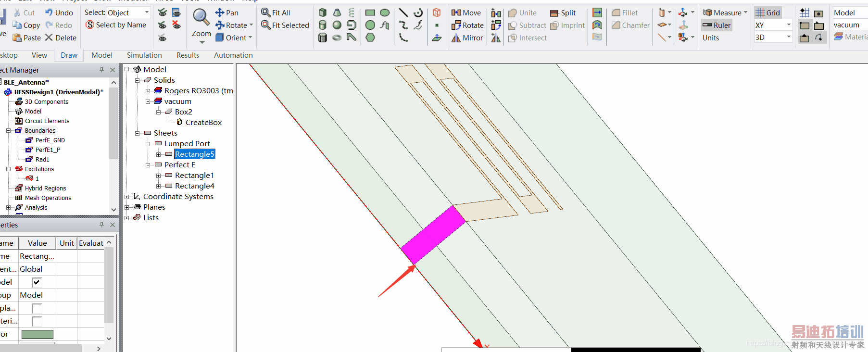Expand the Coordinate Systems tree node
Screen dimensions: 868x352
pos(126,197)
